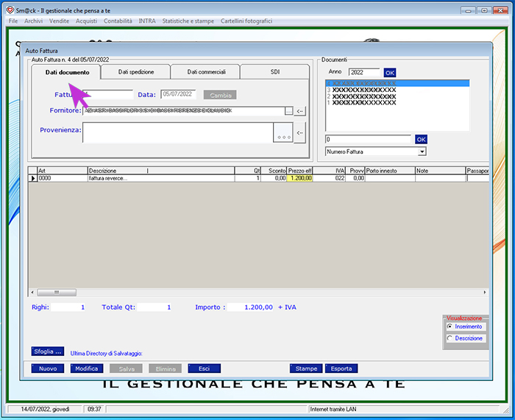
Task: Click the status bar date 14/07/2022, giovedì
Action: (x=45, y=409)
